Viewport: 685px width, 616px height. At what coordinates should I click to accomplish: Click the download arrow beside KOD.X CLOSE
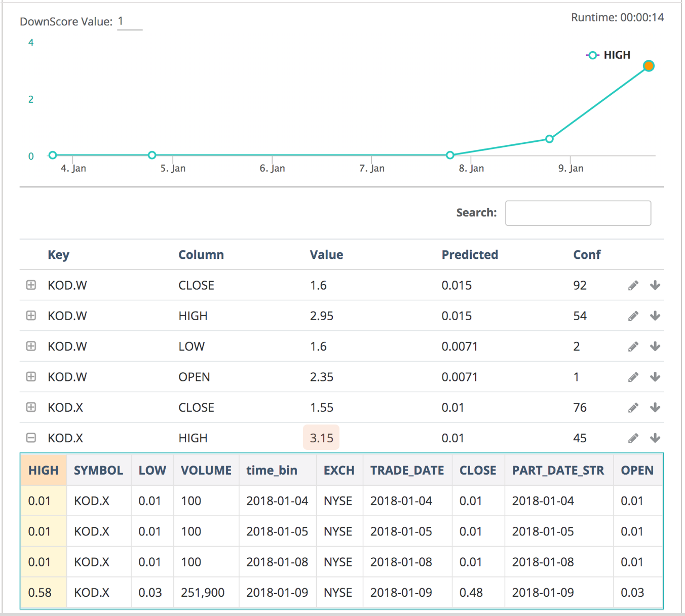(x=655, y=407)
